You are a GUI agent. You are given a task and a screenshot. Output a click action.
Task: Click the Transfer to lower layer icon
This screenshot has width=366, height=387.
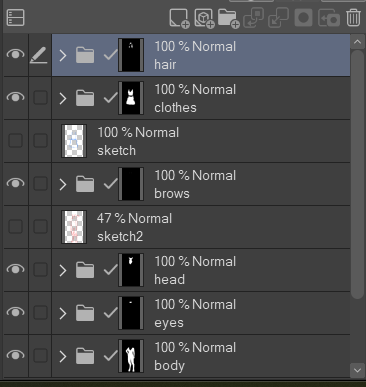[x=254, y=18]
